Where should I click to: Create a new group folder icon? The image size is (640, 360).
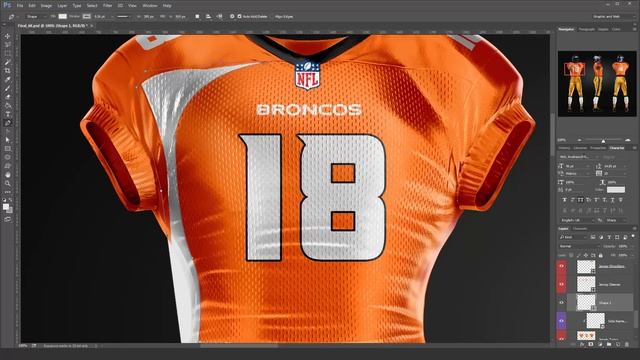[x=609, y=345]
